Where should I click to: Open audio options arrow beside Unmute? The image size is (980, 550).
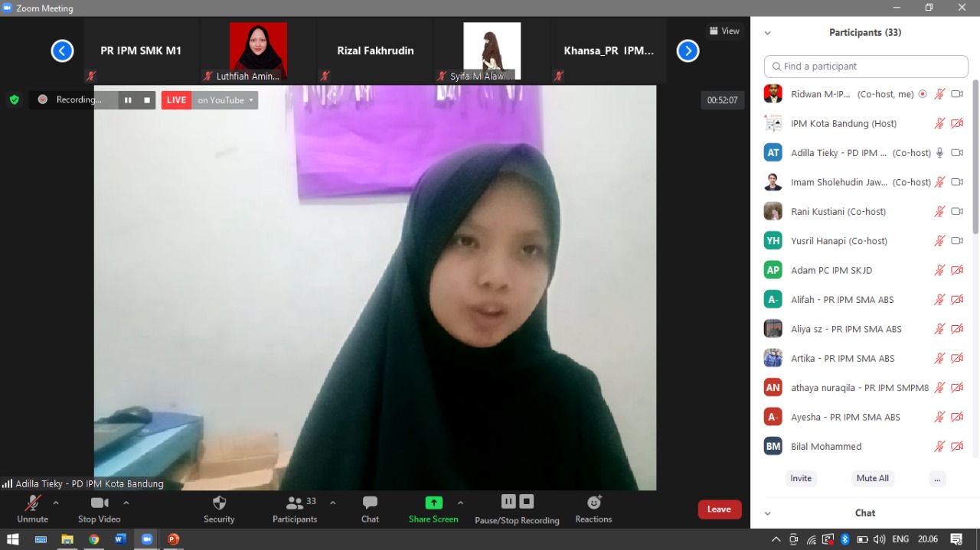click(56, 503)
